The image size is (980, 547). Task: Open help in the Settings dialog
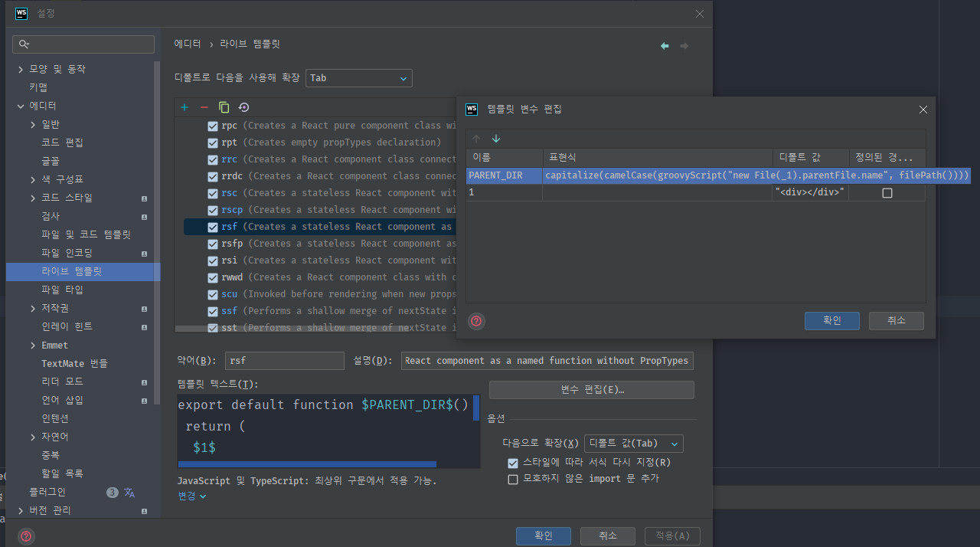[x=26, y=536]
